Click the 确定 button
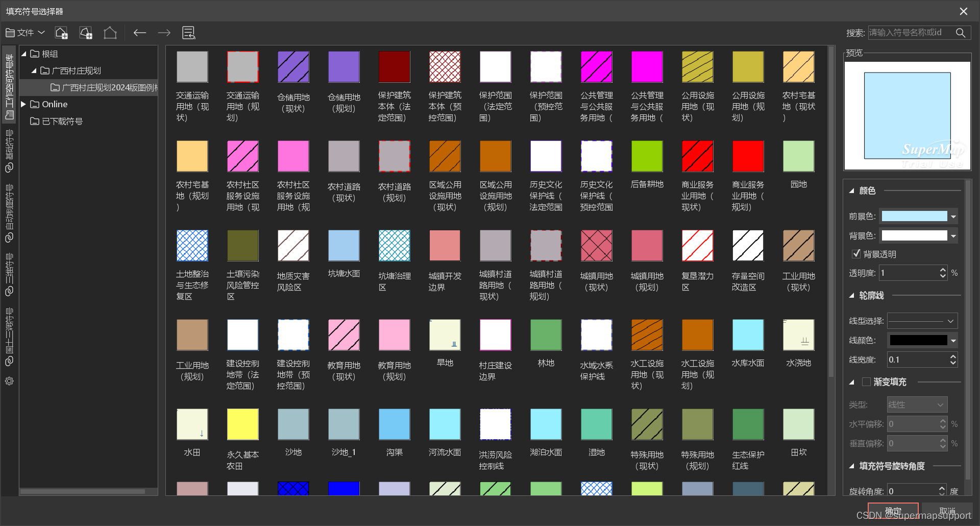Viewport: 980px width, 526px height. [893, 511]
